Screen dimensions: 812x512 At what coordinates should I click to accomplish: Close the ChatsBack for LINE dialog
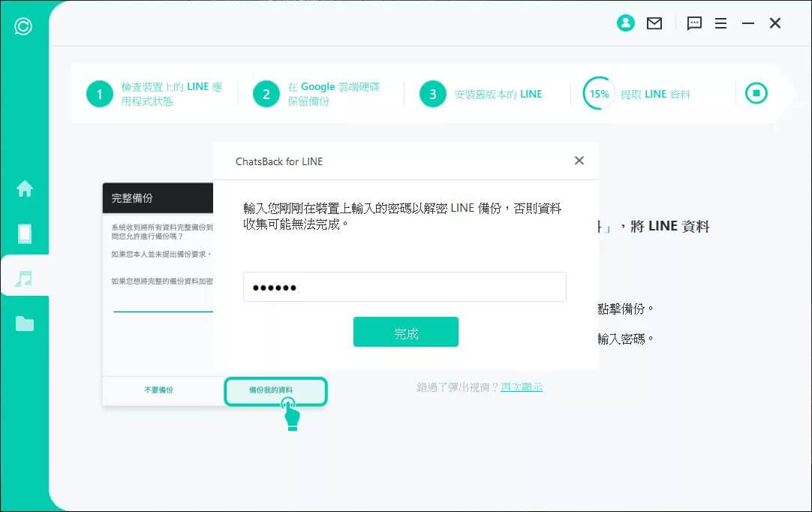(579, 161)
